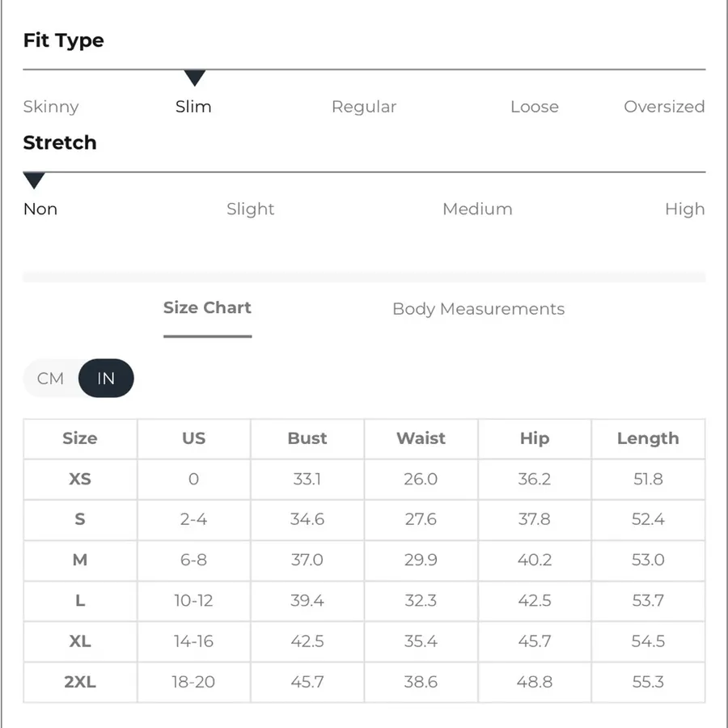Screen dimensions: 728x728
Task: Click the XL waist value 35.4
Action: pyautogui.click(x=421, y=641)
